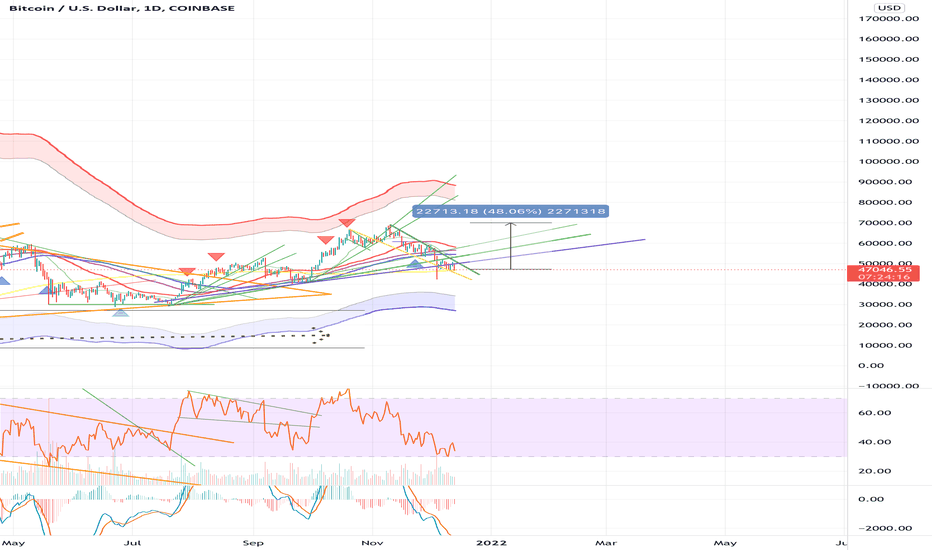Click the 30000.00 price axis label
932x550 pixels.
tap(885, 304)
